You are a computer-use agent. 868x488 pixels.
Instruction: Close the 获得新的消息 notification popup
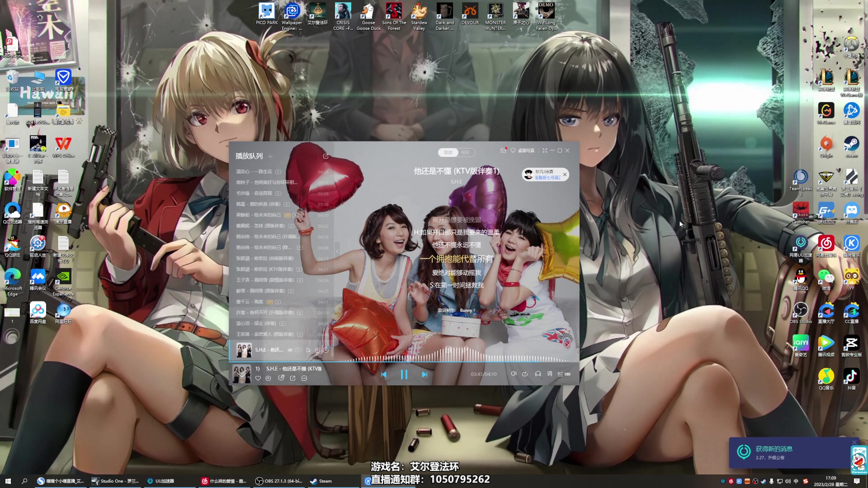(x=854, y=442)
